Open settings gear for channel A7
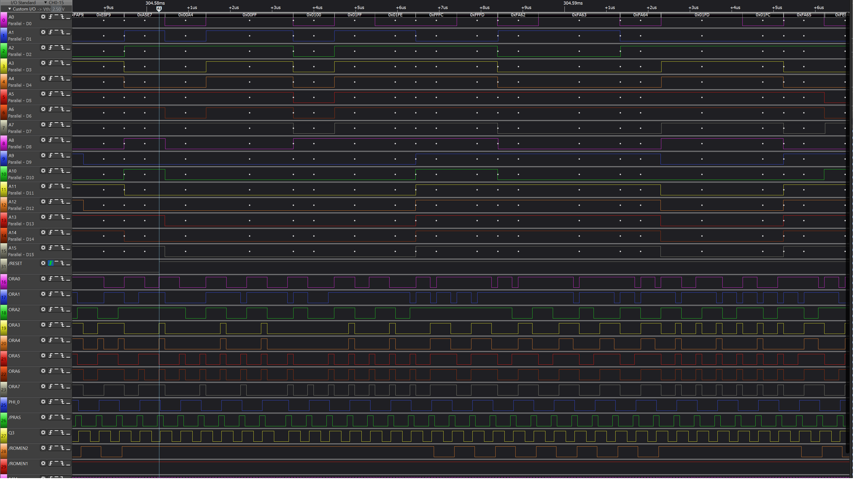868x483 pixels. click(43, 124)
